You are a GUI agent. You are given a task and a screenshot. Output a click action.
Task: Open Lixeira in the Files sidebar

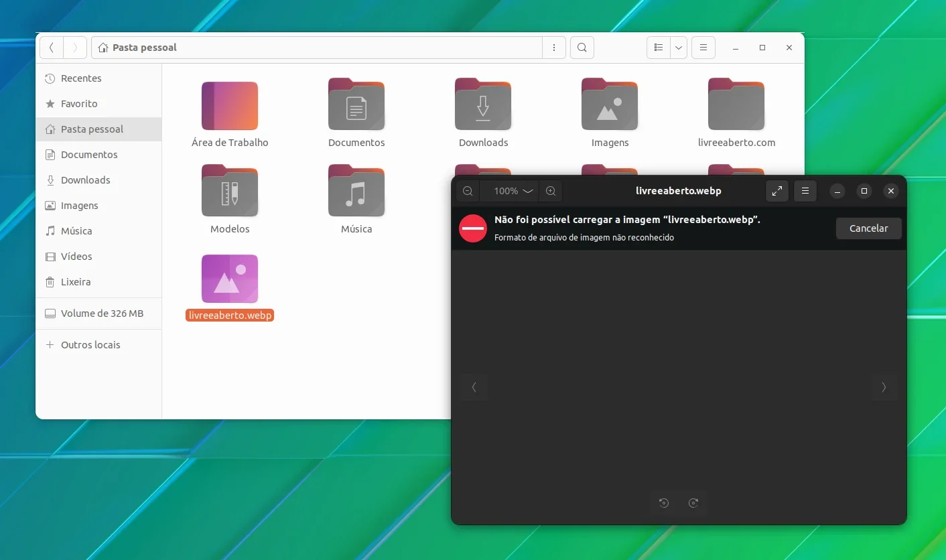coord(98,282)
